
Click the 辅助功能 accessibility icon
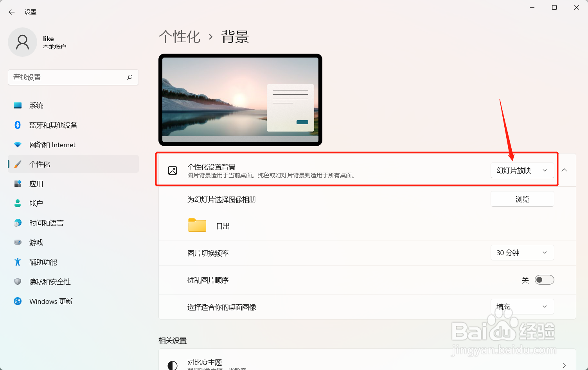coord(18,262)
